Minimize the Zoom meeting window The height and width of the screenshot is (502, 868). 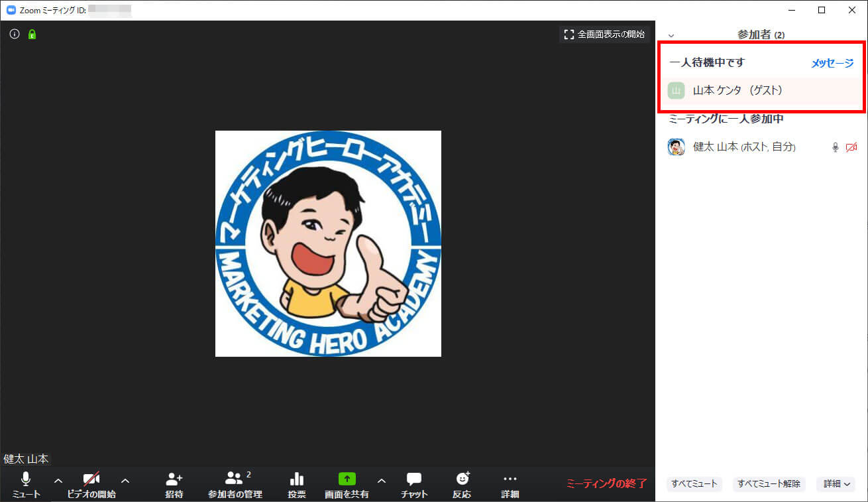point(791,10)
